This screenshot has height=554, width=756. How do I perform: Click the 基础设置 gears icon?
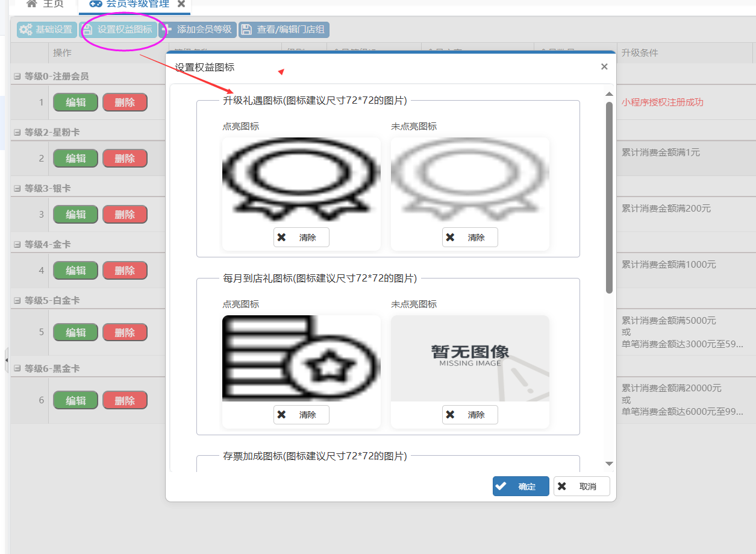click(x=26, y=30)
